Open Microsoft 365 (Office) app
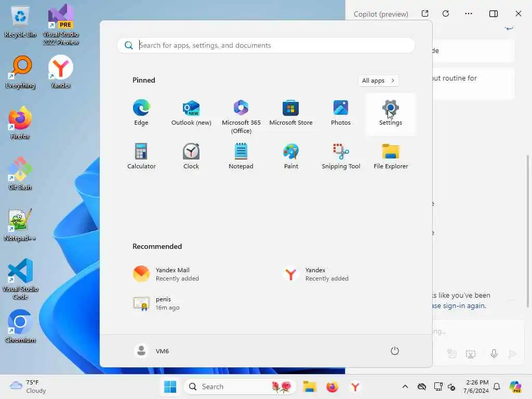The image size is (532, 399). (241, 117)
